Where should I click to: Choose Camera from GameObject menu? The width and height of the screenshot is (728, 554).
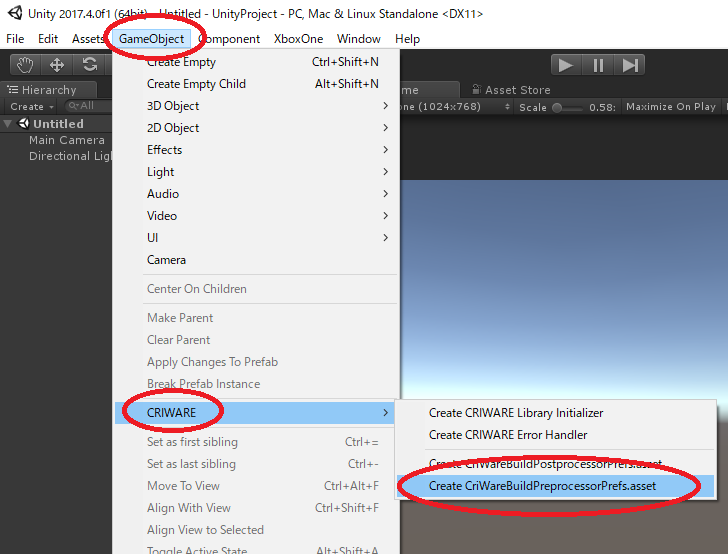click(x=256, y=260)
